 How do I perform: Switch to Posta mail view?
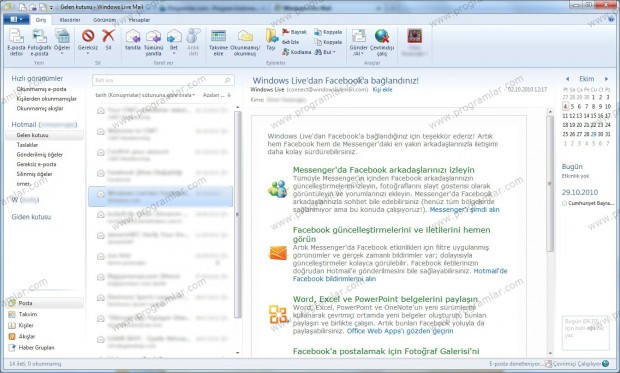click(45, 303)
